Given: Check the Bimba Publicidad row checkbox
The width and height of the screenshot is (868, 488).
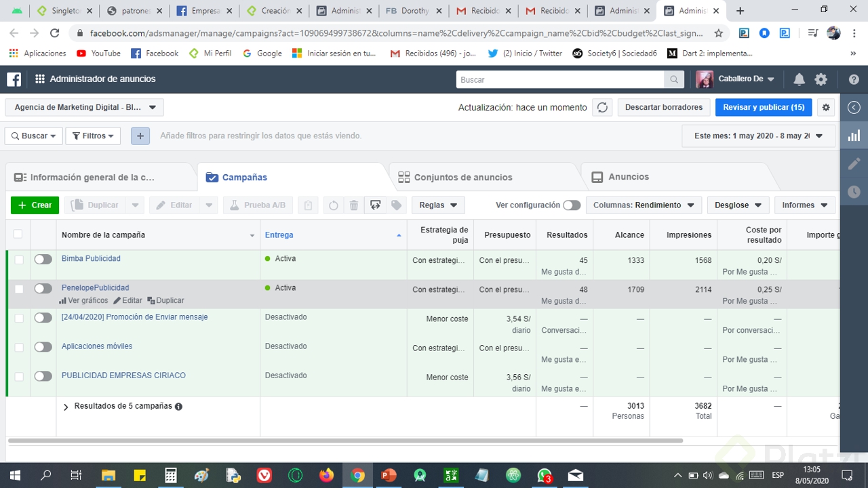Looking at the screenshot, I should pos(18,260).
